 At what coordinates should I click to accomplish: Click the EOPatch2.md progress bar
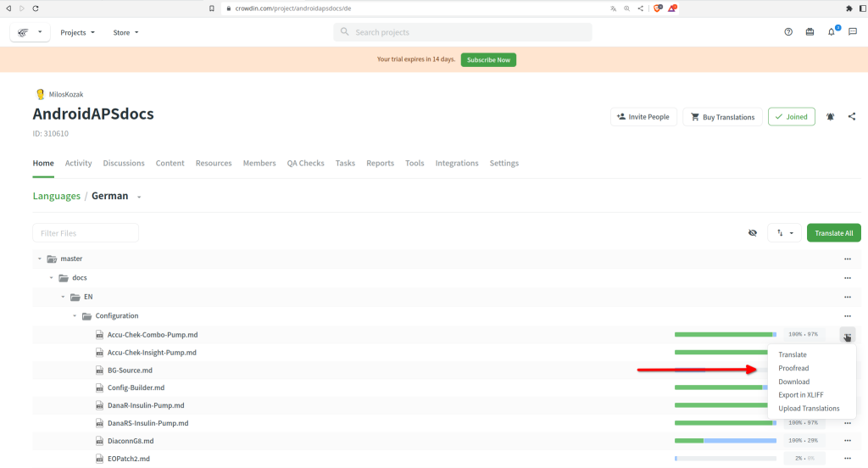pos(726,459)
